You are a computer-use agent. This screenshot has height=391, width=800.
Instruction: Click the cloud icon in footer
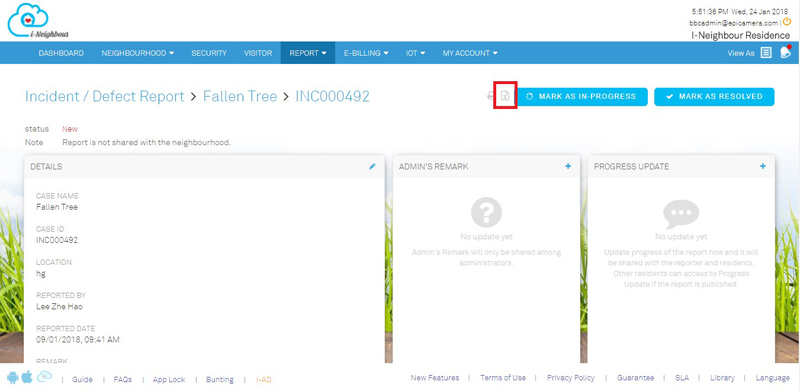(x=44, y=377)
